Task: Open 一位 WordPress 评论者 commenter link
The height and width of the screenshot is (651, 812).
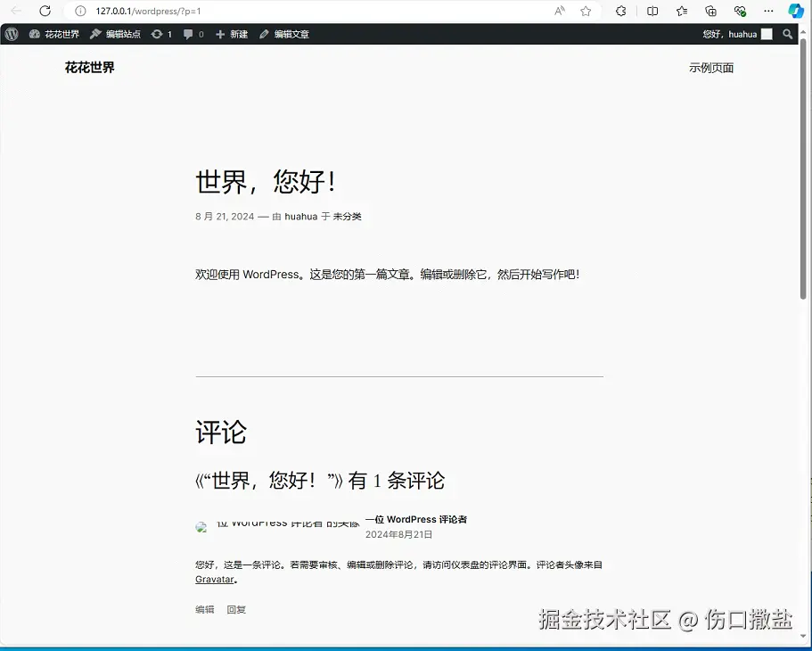Action: [x=416, y=519]
